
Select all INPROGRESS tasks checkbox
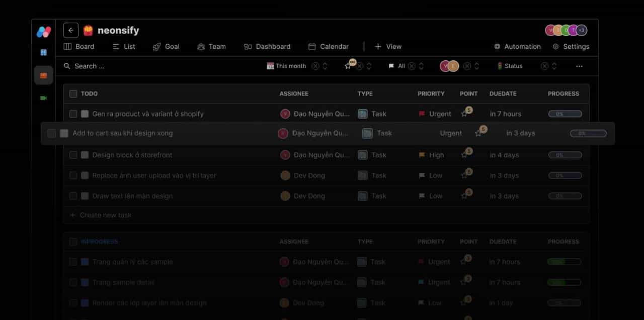(x=73, y=242)
